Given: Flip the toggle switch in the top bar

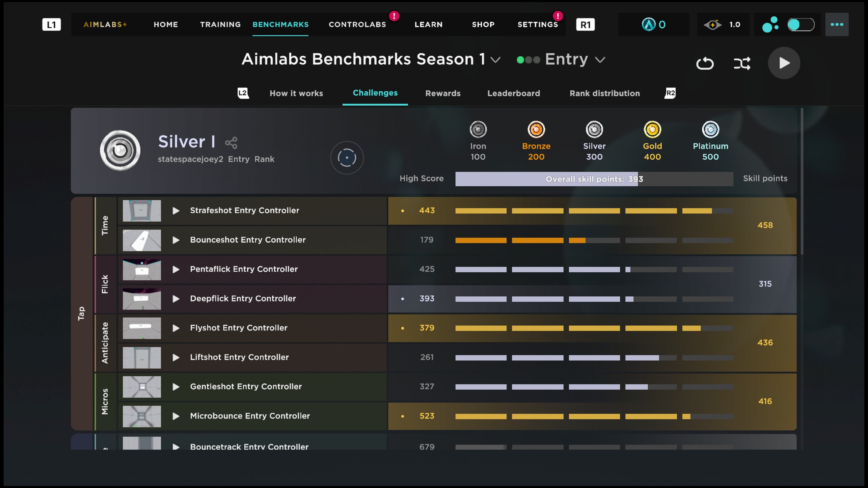Looking at the screenshot, I should [x=801, y=24].
